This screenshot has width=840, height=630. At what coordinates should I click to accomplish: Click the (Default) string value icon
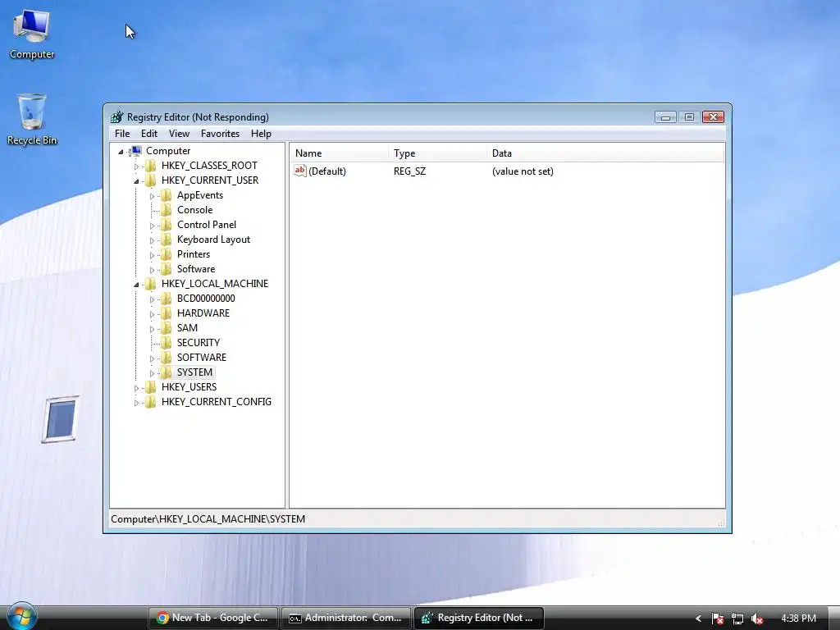(x=300, y=171)
